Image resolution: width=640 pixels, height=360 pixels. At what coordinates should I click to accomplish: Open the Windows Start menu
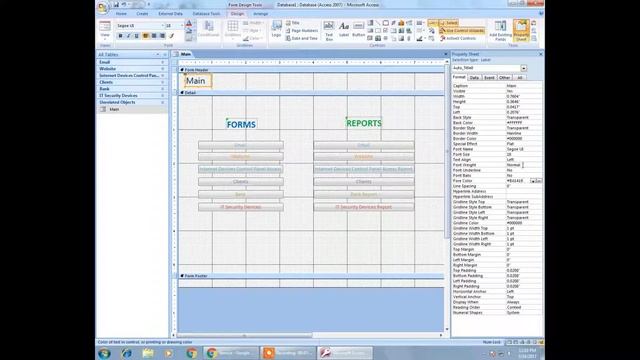(x=104, y=353)
